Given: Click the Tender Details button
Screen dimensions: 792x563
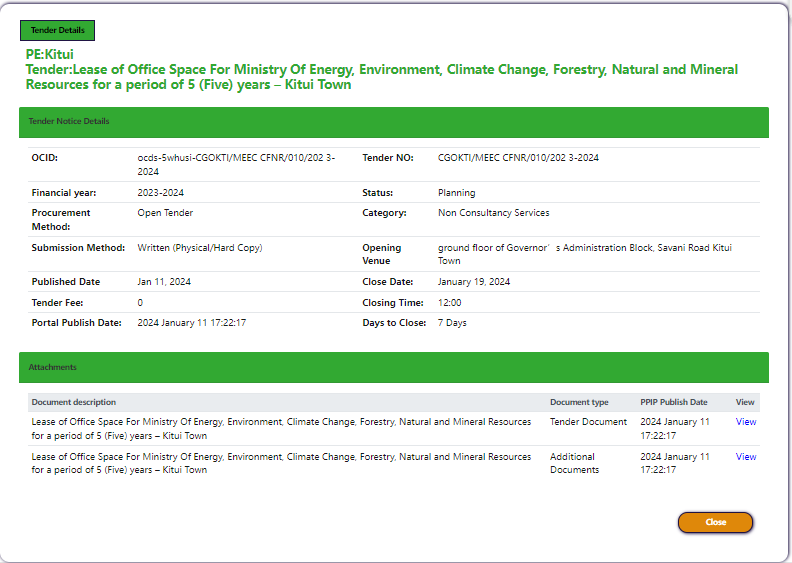Looking at the screenshot, I should pos(58,30).
